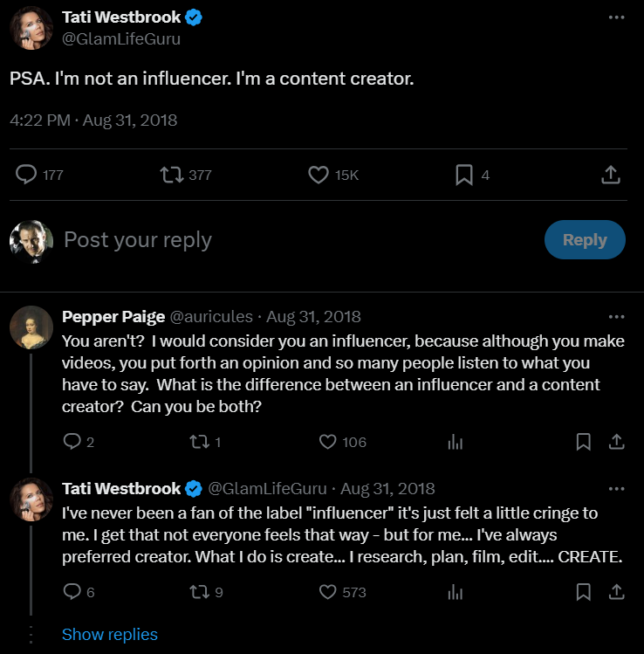The width and height of the screenshot is (644, 654).
Task: Expand the Show replies link
Action: [110, 635]
